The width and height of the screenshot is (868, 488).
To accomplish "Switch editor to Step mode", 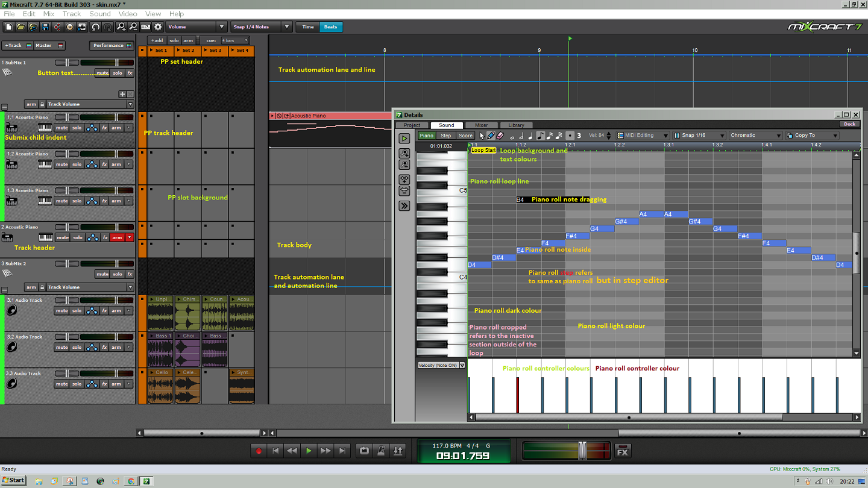I will [x=445, y=136].
